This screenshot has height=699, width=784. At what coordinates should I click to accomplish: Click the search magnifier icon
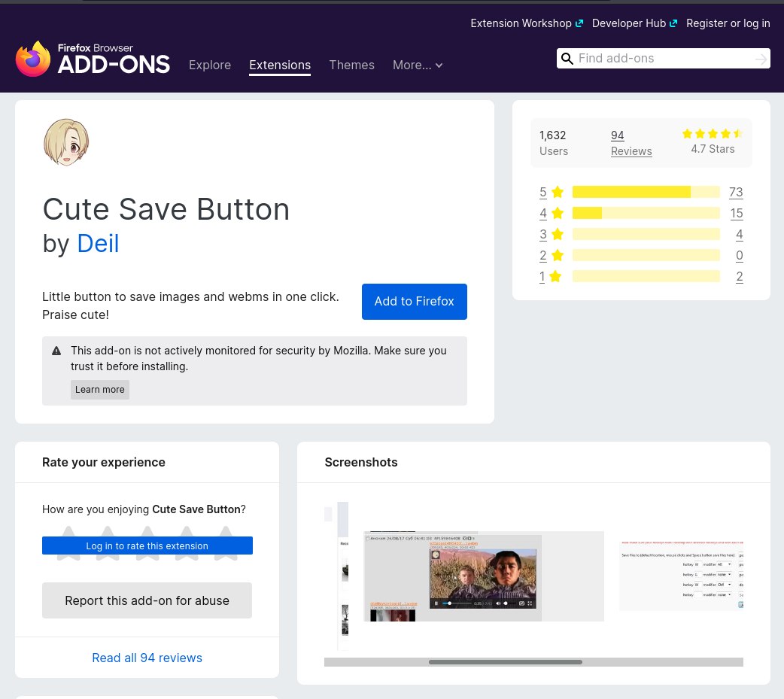tap(567, 59)
